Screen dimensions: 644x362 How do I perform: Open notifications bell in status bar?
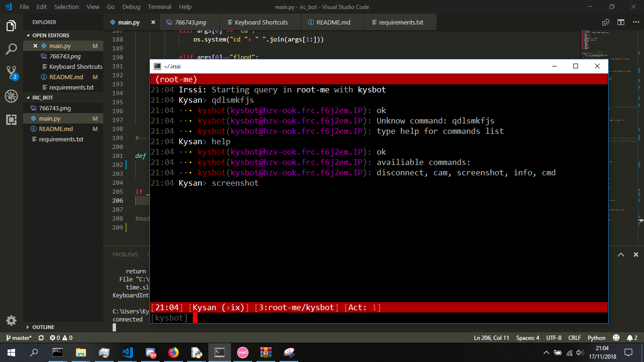click(x=632, y=337)
